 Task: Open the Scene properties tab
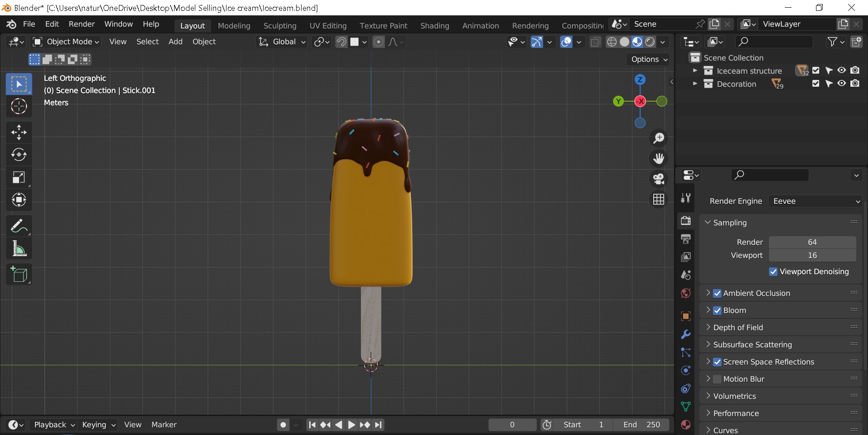(686, 275)
